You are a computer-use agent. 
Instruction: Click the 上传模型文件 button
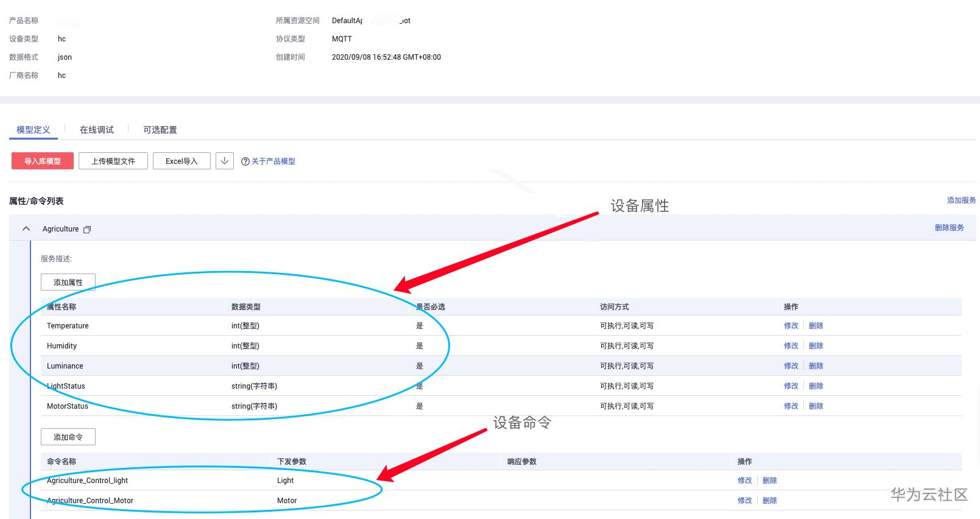pos(113,161)
